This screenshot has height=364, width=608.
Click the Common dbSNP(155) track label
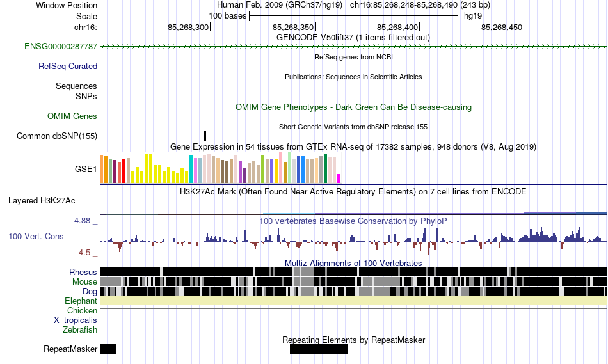pyautogui.click(x=57, y=136)
